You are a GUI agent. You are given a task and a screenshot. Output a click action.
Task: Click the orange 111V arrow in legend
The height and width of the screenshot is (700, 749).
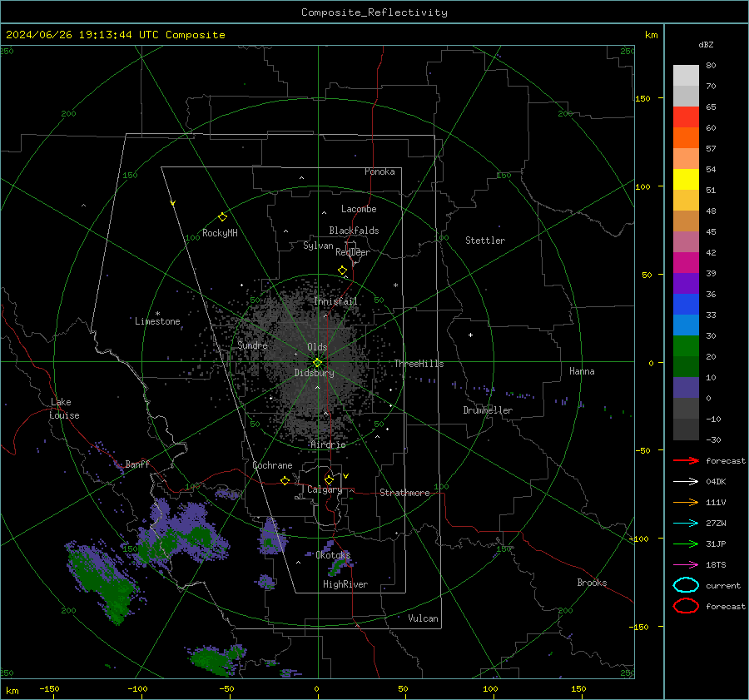(x=686, y=502)
